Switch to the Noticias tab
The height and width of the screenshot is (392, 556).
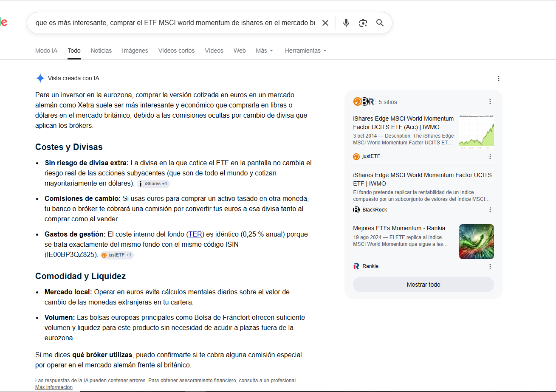click(x=101, y=51)
